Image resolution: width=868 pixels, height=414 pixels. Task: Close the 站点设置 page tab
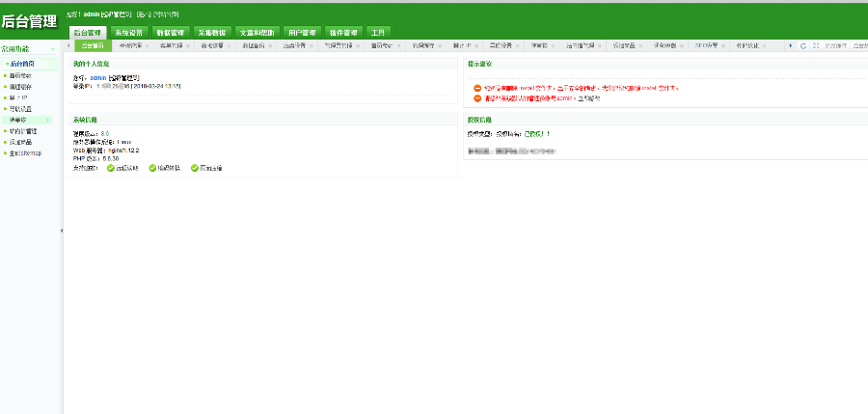click(x=312, y=45)
